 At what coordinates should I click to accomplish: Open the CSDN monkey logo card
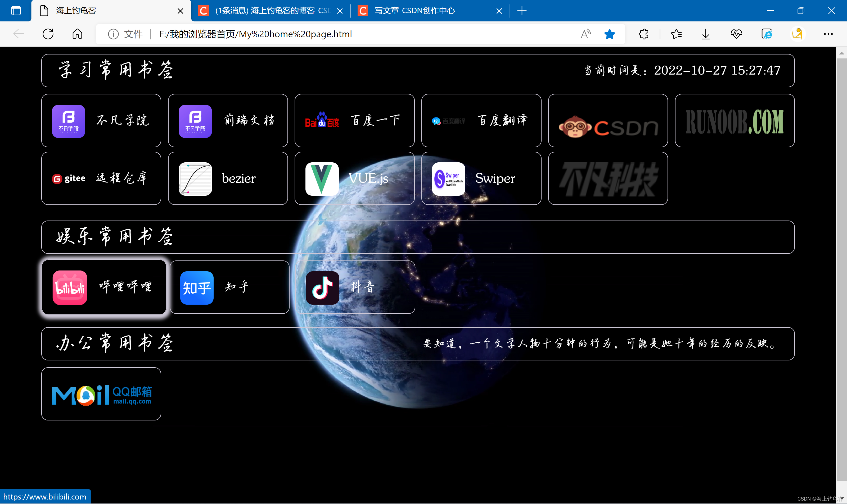tap(608, 121)
